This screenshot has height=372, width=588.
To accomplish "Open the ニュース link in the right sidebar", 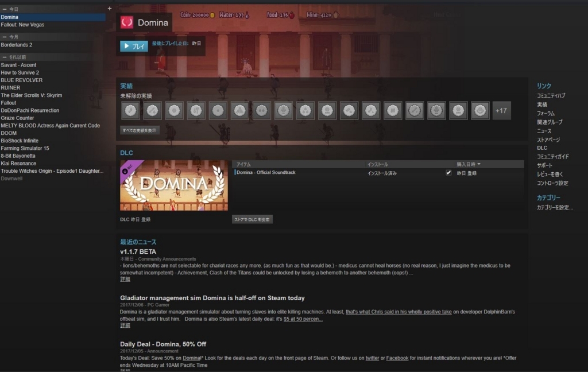I will 544,131.
